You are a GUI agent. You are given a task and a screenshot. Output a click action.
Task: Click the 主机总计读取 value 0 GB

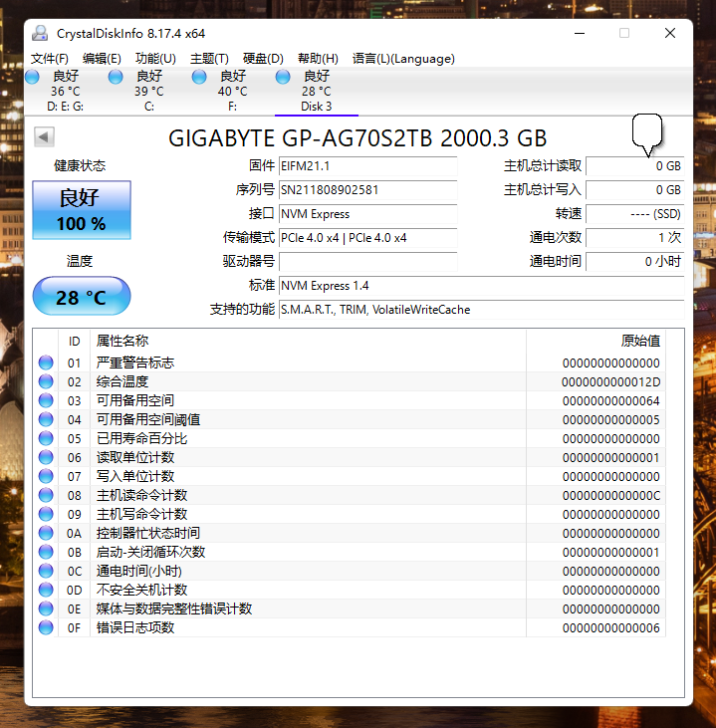(x=634, y=166)
